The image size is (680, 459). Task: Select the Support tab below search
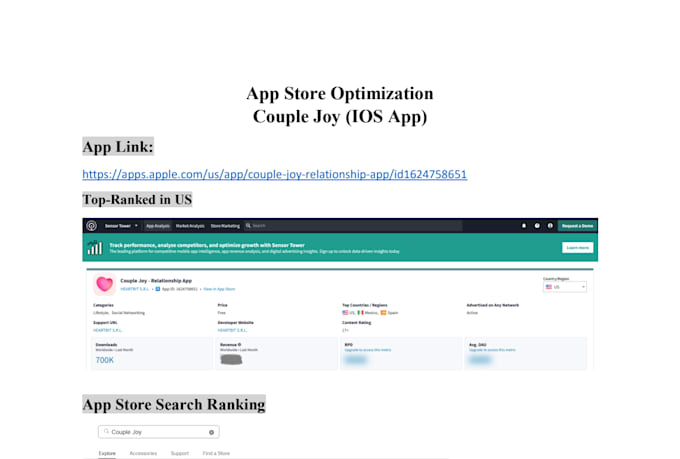pyautogui.click(x=180, y=453)
